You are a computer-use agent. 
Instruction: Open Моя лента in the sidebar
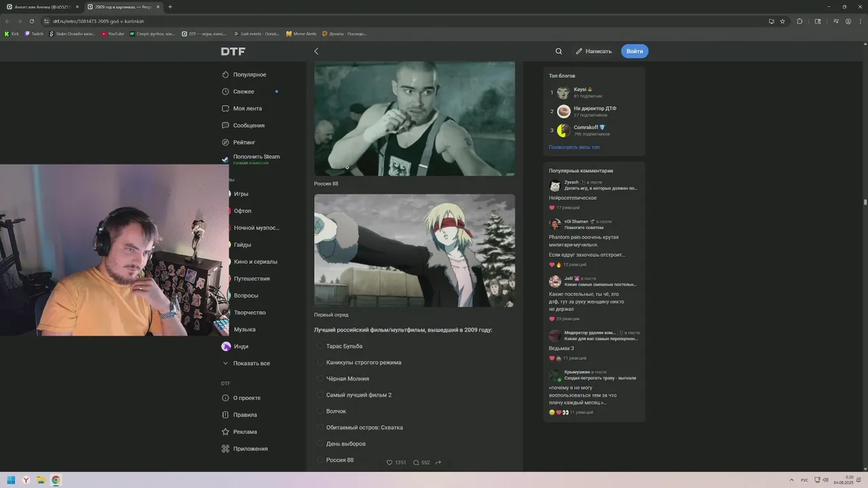pos(242,108)
